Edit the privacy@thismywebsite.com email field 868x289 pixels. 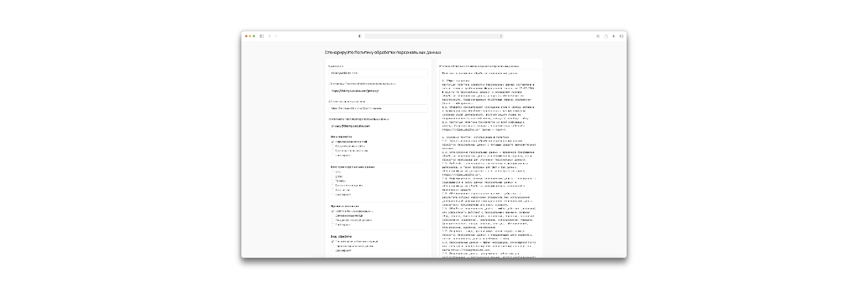(x=378, y=125)
